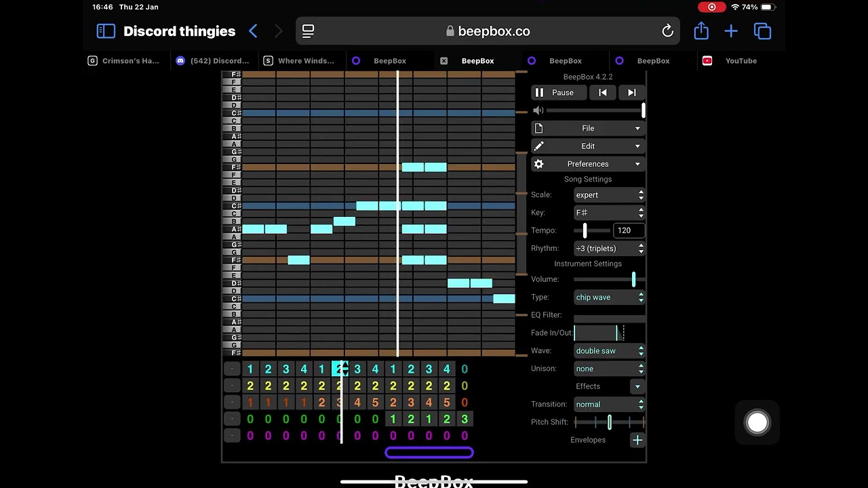Mute the yellow channel
This screenshot has height=488, width=868.
tap(232, 386)
